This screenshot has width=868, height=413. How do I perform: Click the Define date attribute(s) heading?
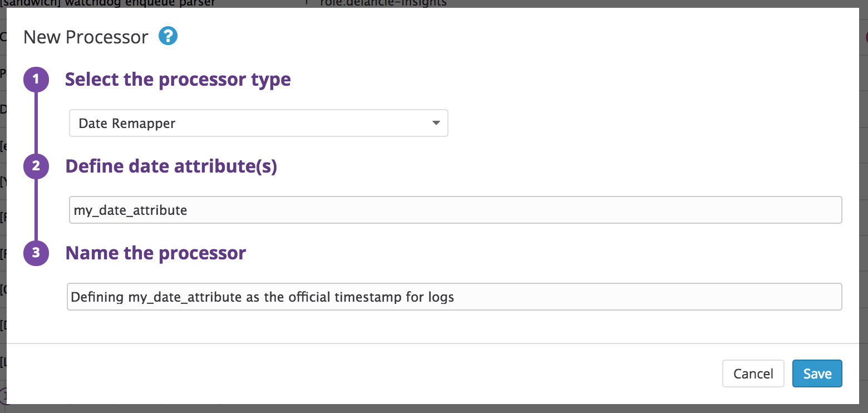(x=171, y=166)
